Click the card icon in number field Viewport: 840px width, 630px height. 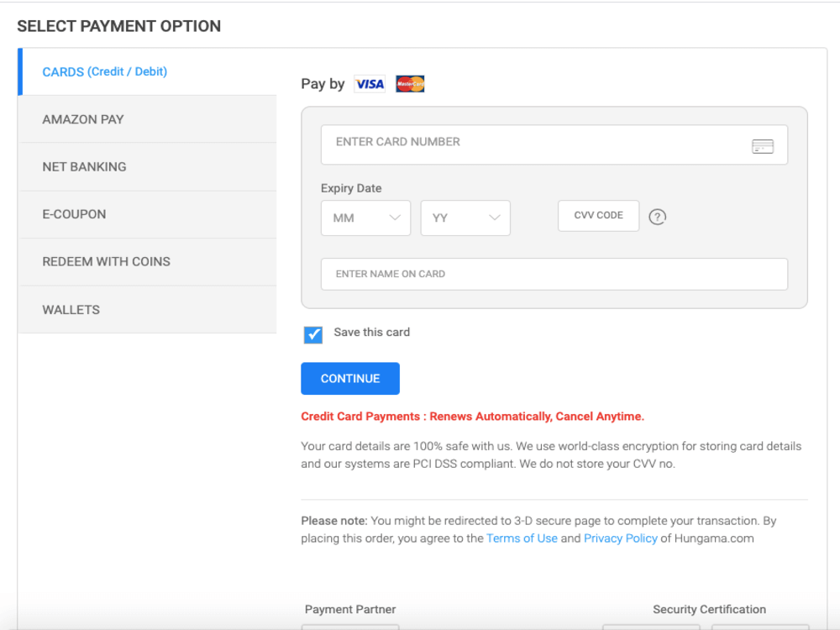pos(762,146)
